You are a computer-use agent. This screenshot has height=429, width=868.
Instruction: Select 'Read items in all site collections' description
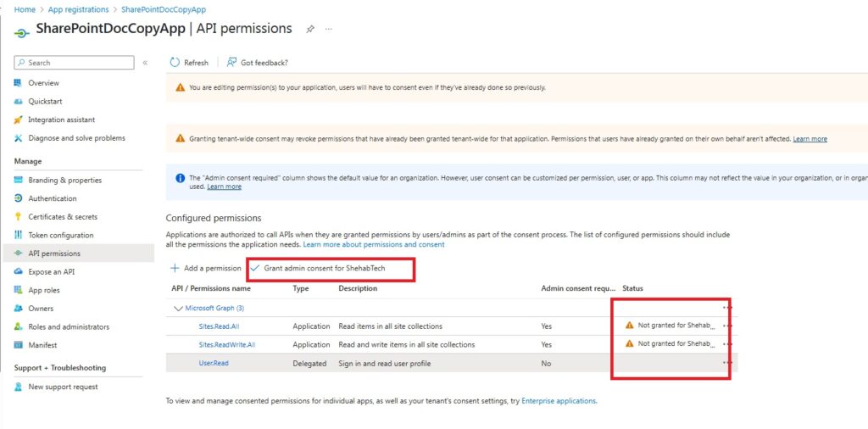[390, 326]
